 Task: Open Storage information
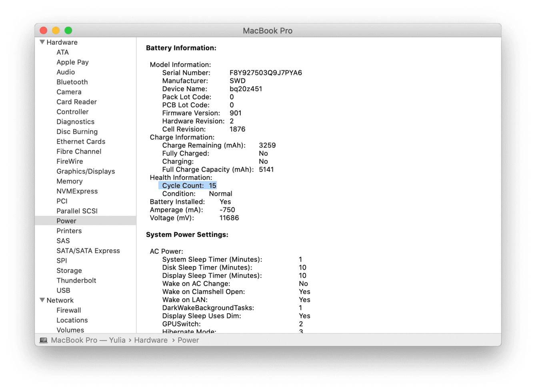pos(69,271)
